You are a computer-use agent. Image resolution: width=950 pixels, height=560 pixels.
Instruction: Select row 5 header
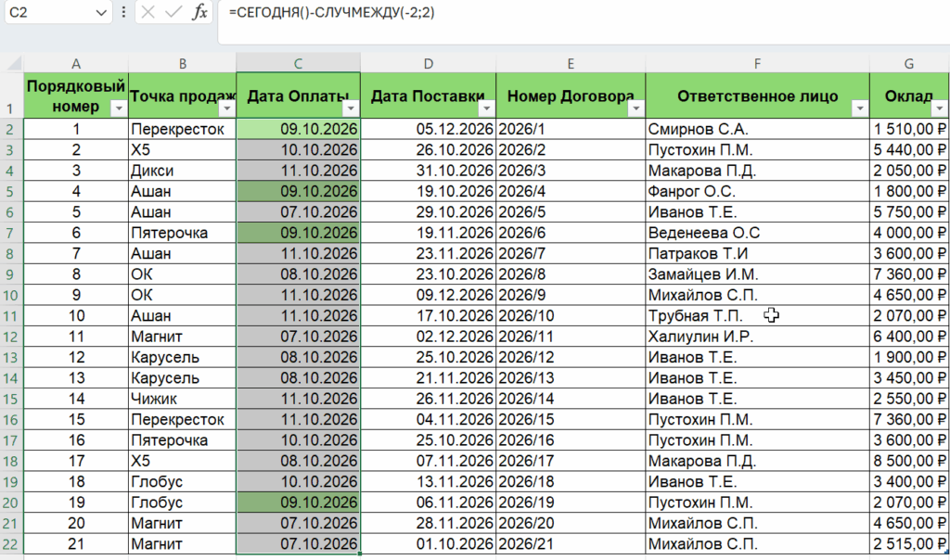point(11,191)
